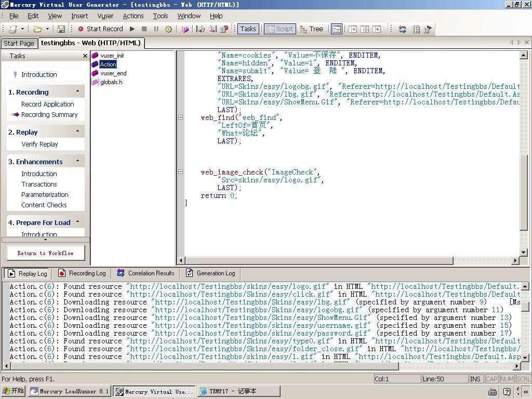The image size is (532, 399).
Task: Open the New script dropdown arrow
Action: (x=22, y=29)
